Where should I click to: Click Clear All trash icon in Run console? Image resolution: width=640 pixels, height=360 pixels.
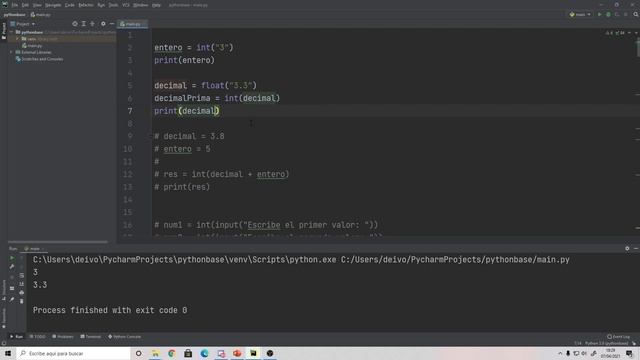coord(22,301)
